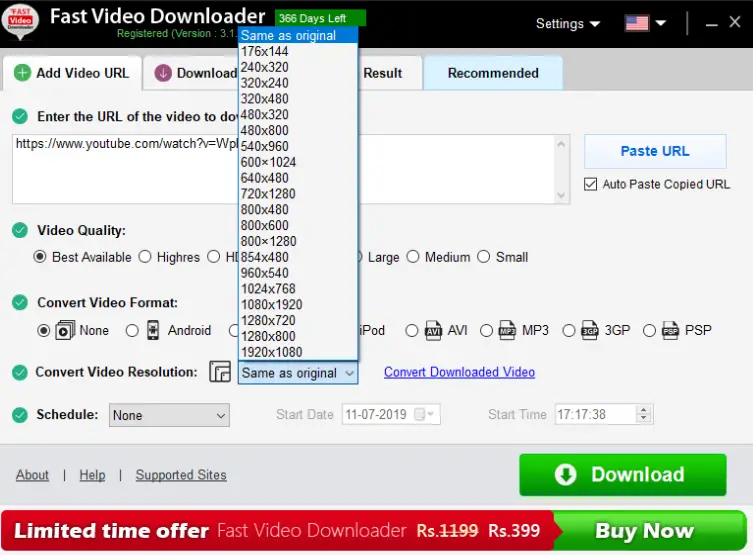
Task: Click the None format film icon
Action: (x=65, y=330)
